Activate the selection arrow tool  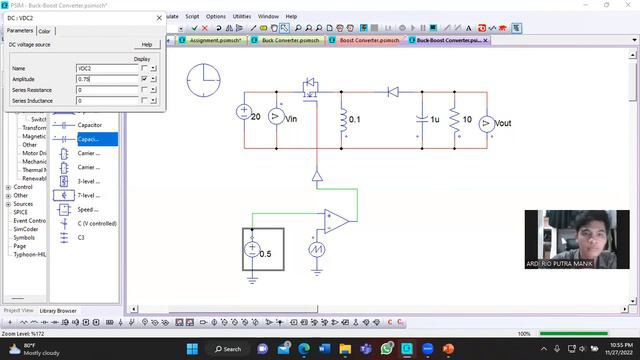point(284,28)
